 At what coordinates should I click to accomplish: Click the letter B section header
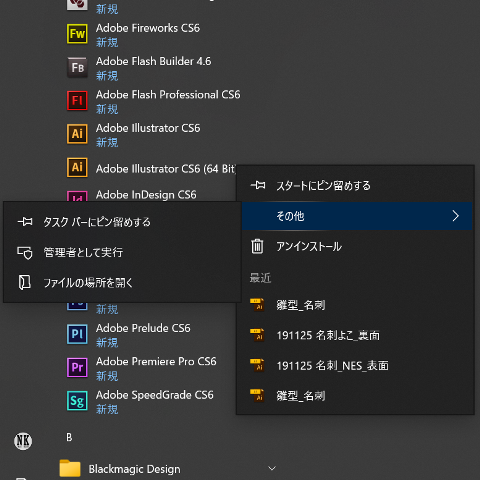[69, 437]
